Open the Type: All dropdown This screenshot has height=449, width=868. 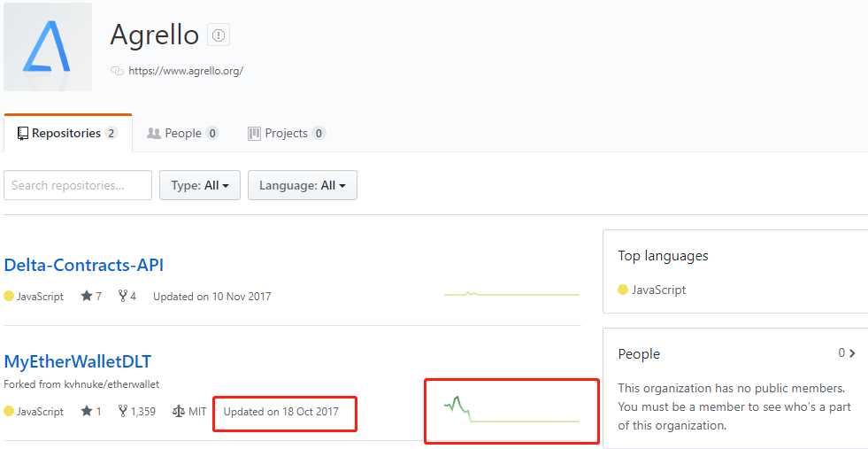pos(200,185)
